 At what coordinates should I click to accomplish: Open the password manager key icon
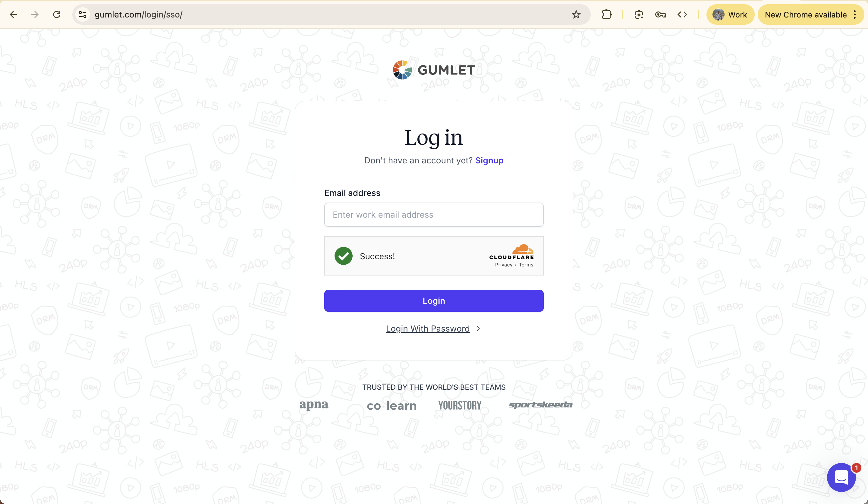pyautogui.click(x=660, y=14)
